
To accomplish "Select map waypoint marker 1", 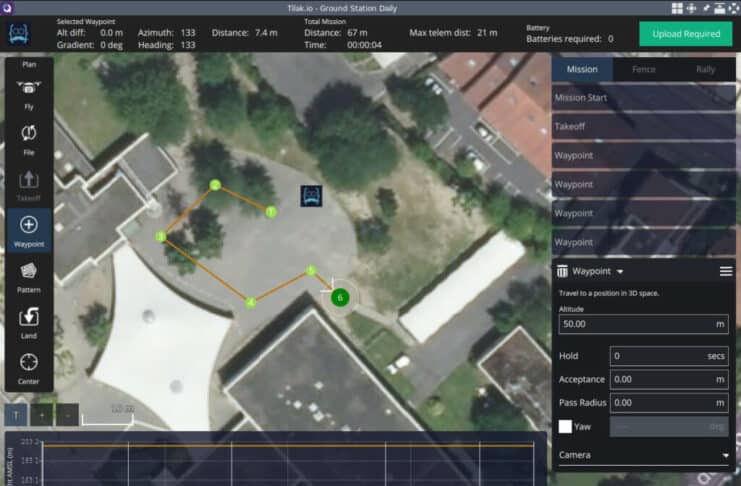I will tap(271, 212).
